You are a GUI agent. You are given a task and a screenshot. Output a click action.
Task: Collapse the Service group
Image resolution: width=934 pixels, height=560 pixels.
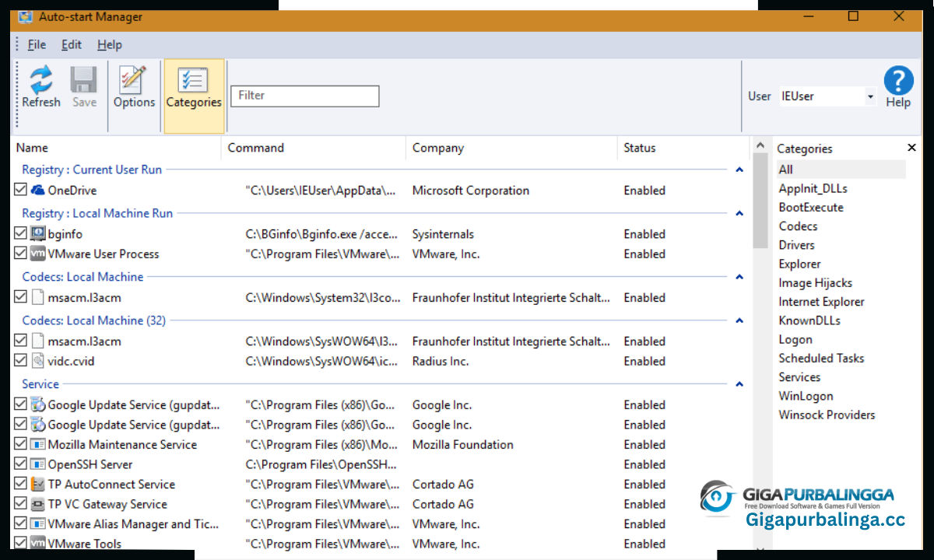[x=739, y=384]
